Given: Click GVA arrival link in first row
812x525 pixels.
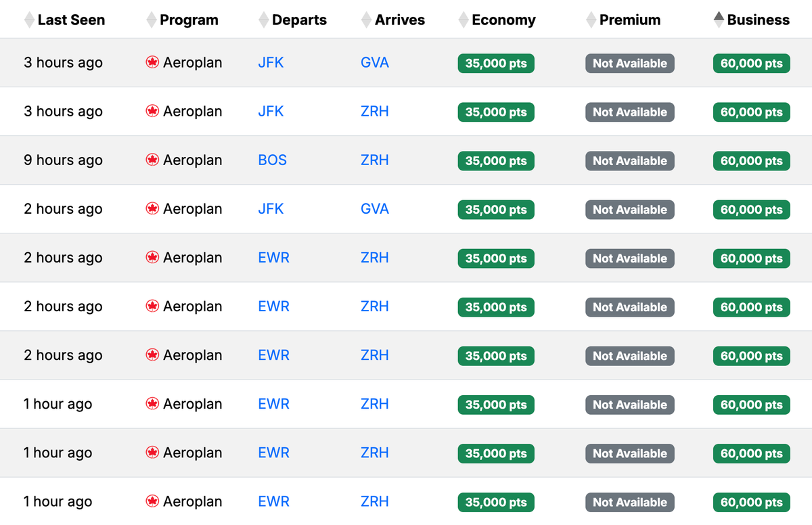Looking at the screenshot, I should pyautogui.click(x=374, y=63).
